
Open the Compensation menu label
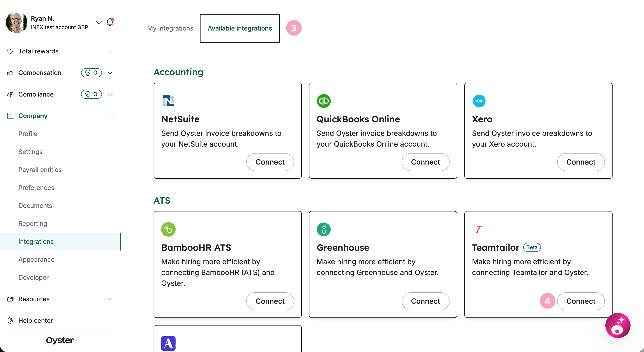coord(40,73)
